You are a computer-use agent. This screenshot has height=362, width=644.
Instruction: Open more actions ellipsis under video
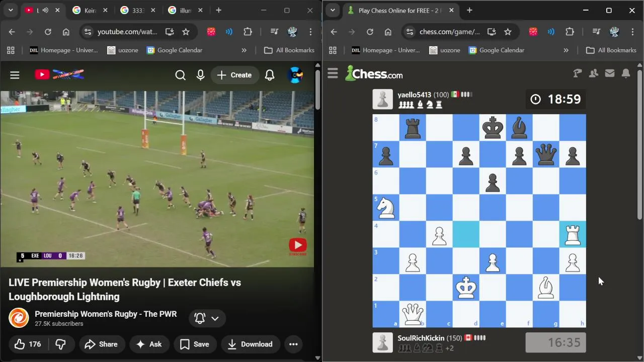click(293, 344)
